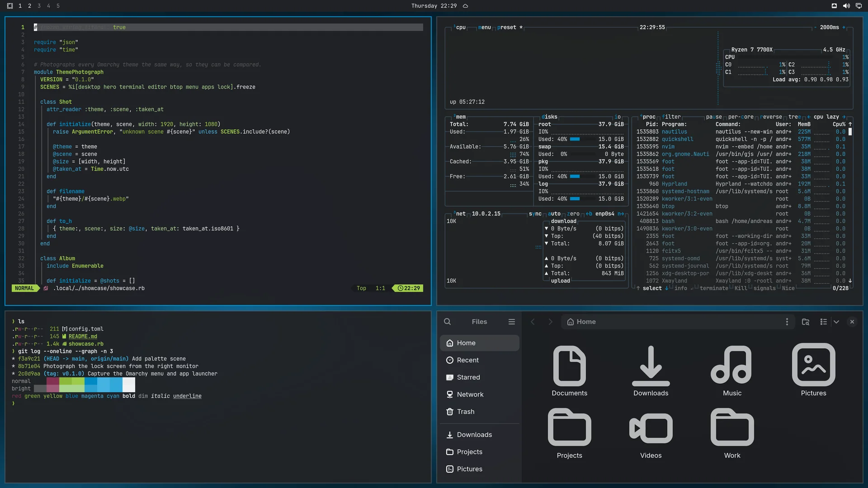Toggle tree view in btop proc

794,117
